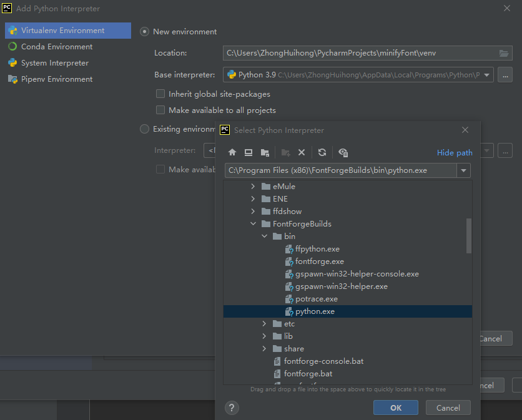The width and height of the screenshot is (522, 420).
Task: Click OK in Select Python Interpreter dialog
Action: tap(395, 408)
